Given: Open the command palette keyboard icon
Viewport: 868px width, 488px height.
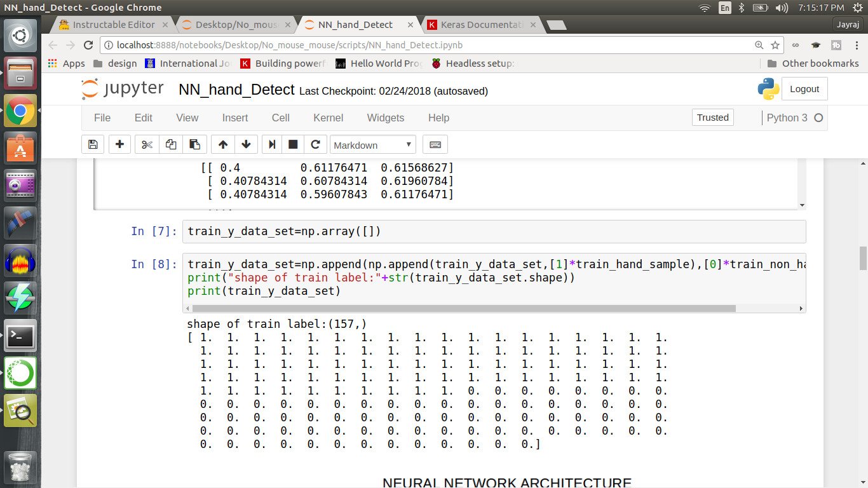Looking at the screenshot, I should (x=435, y=144).
